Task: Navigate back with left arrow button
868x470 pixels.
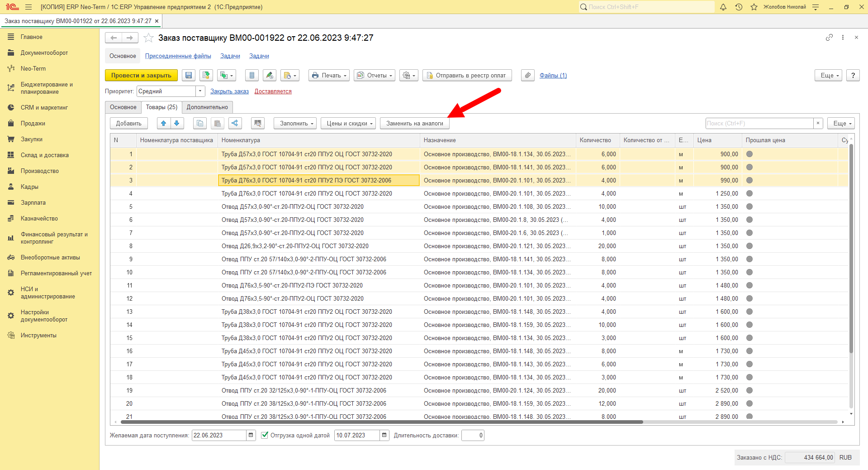Action: (114, 38)
